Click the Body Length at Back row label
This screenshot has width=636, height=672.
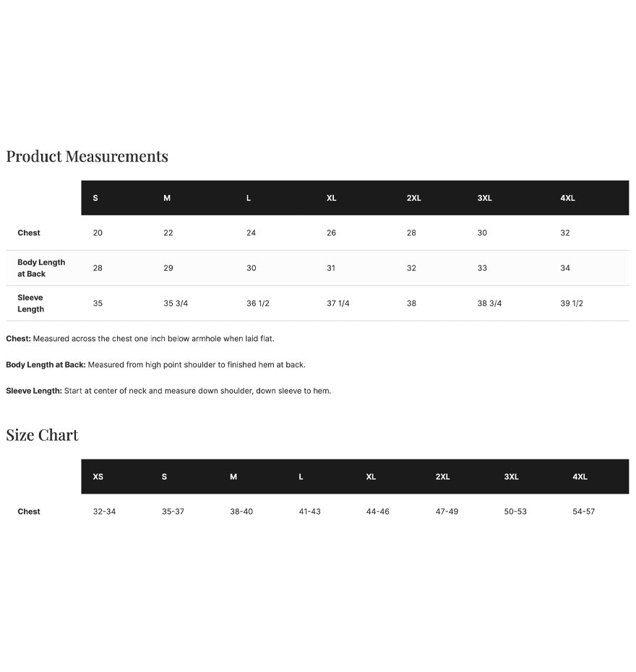(41, 268)
